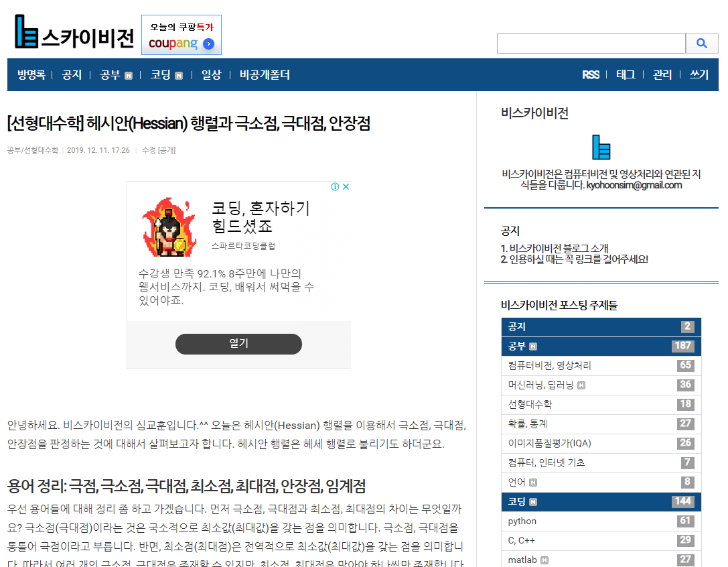Click the 열기 button in the ad
The image size is (728, 567).
coord(238,344)
